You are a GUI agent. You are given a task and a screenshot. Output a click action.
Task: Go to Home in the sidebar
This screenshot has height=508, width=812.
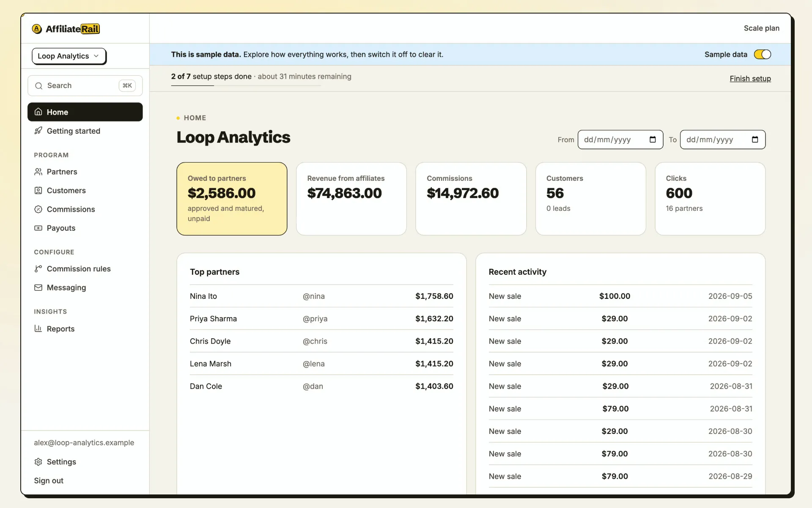pos(85,112)
